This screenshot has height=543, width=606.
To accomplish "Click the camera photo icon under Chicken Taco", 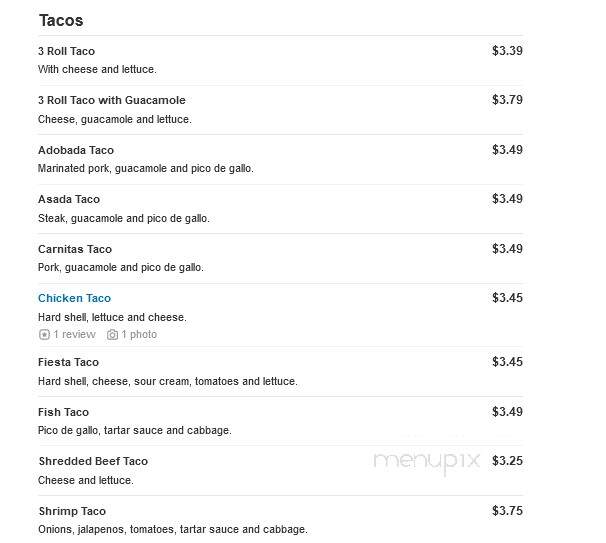I will 112,334.
